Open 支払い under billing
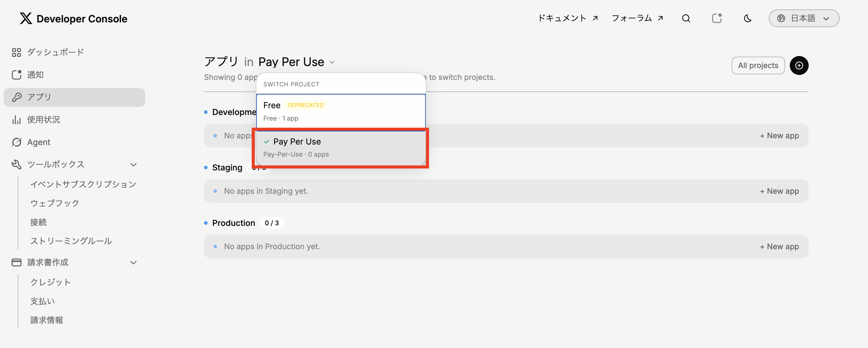 pos(43,301)
